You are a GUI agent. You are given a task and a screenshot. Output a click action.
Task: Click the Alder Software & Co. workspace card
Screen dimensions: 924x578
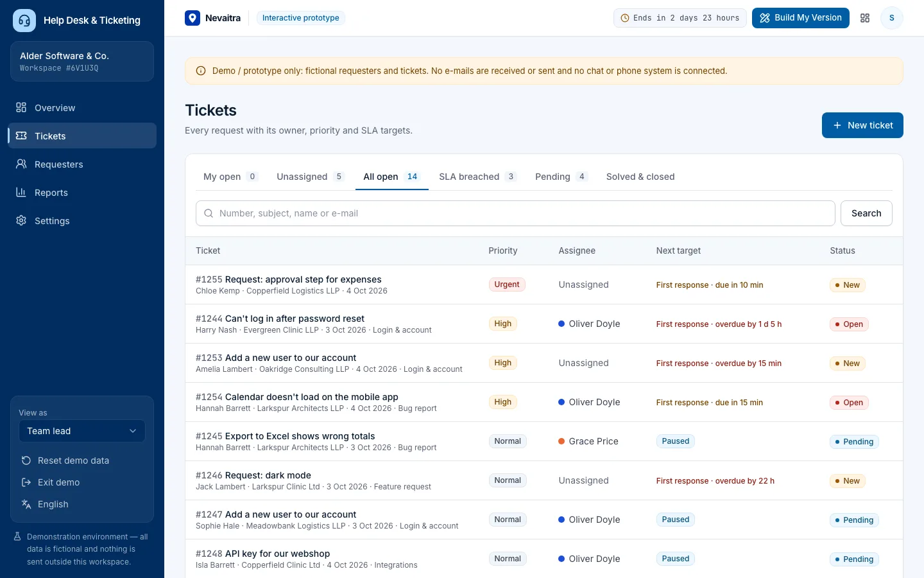point(82,62)
